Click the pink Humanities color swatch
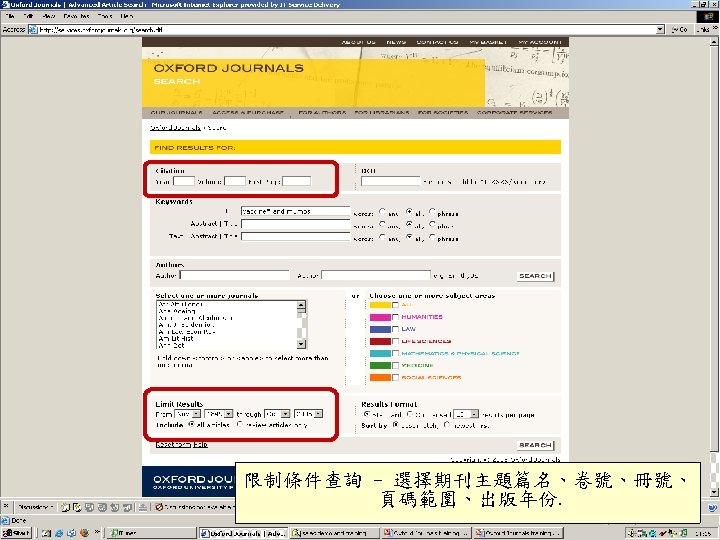The height and width of the screenshot is (540, 720). [380, 317]
